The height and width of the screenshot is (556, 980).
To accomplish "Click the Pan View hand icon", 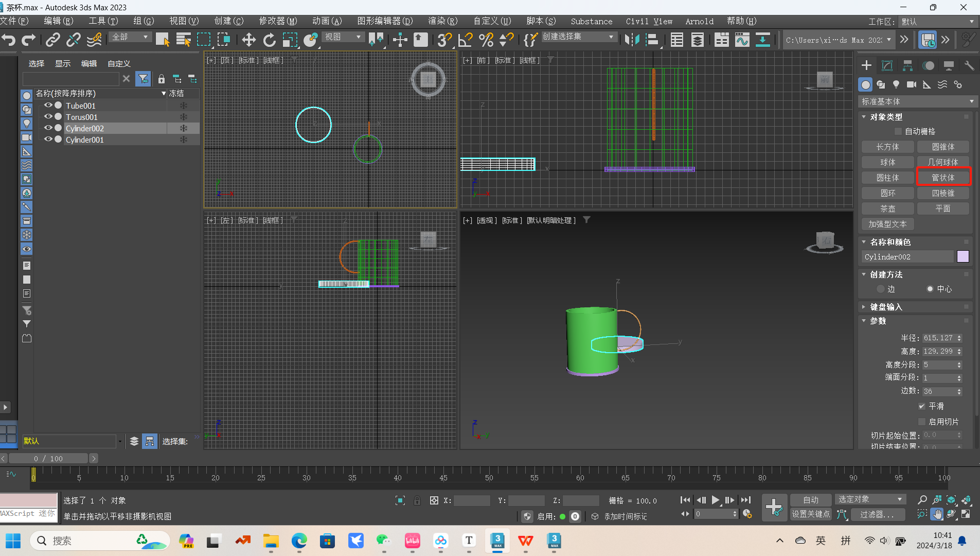I will click(937, 514).
